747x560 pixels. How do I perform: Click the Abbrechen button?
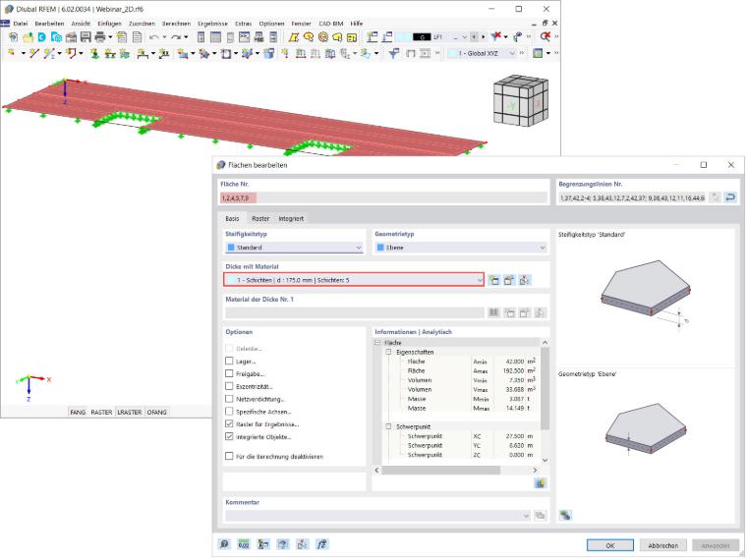[662, 545]
